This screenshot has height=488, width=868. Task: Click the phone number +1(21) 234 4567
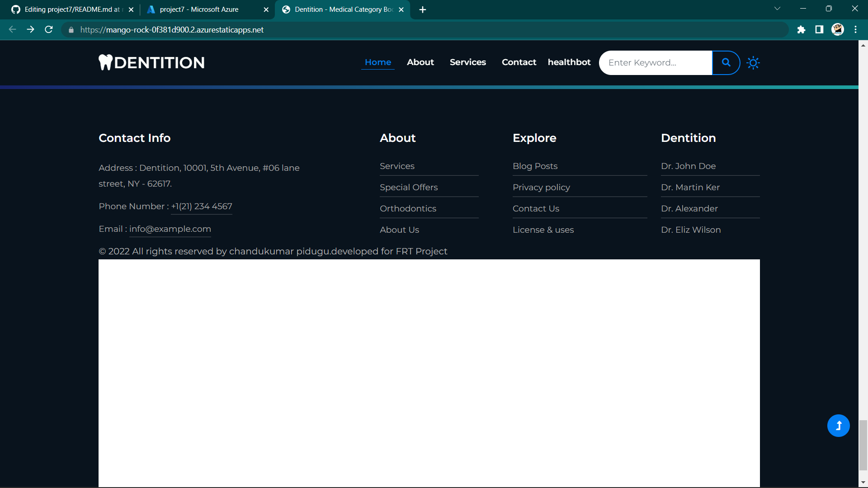pos(201,206)
